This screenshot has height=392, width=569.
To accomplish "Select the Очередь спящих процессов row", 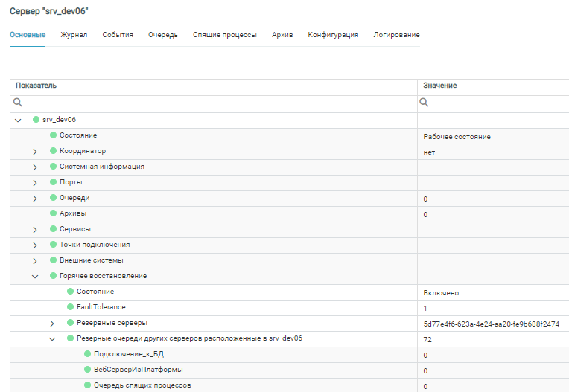I will coord(142,385).
